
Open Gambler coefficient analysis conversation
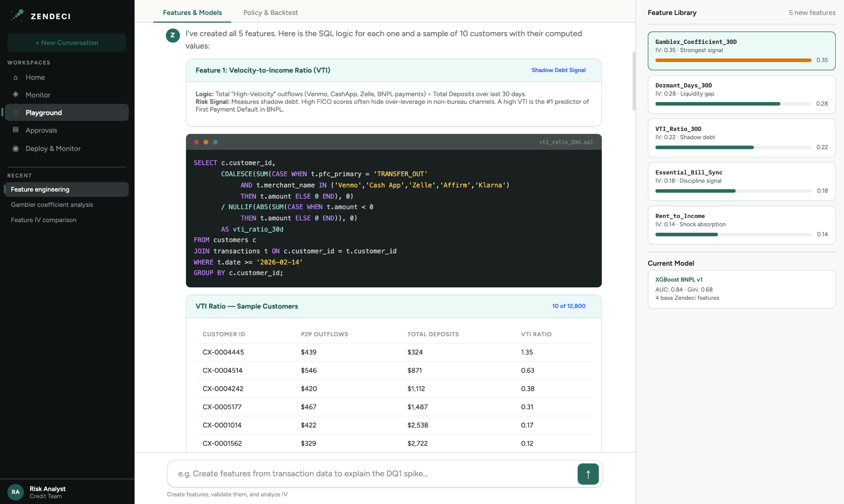(x=66, y=205)
